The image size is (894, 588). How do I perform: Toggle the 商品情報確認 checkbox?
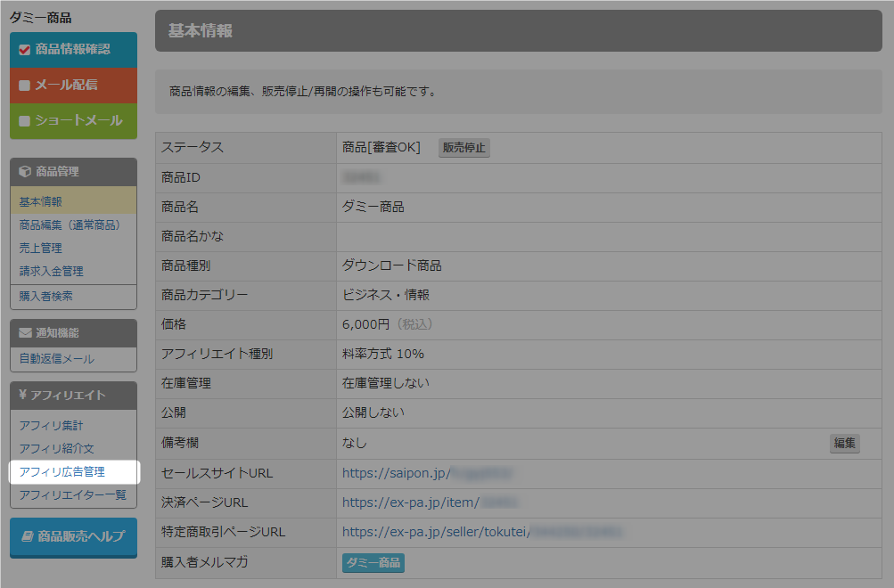pos(25,50)
